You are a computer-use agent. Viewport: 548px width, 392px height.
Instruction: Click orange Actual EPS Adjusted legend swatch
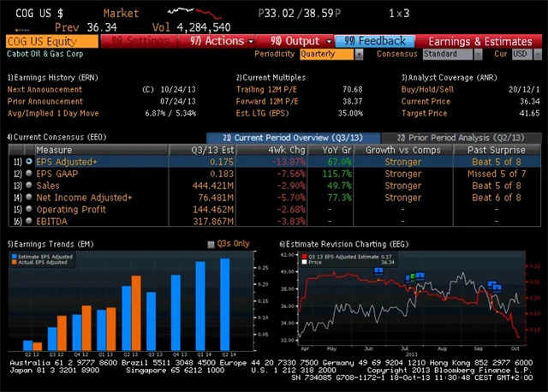[x=14, y=262]
